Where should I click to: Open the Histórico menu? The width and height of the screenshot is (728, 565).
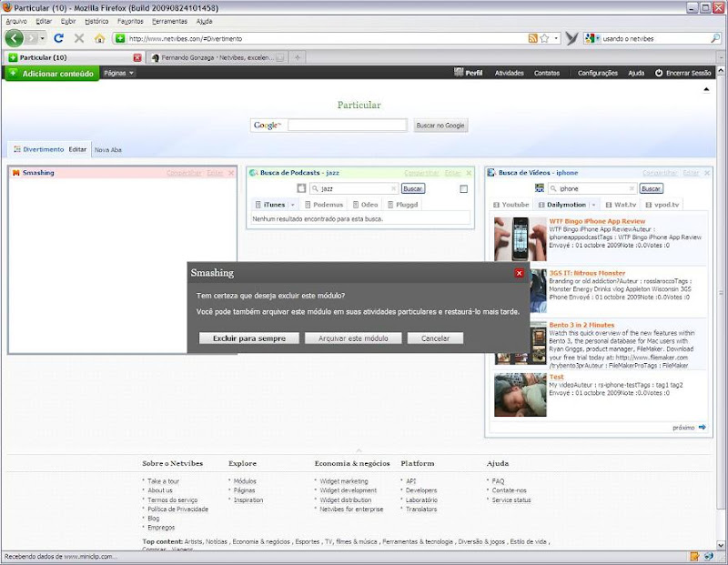click(x=96, y=21)
